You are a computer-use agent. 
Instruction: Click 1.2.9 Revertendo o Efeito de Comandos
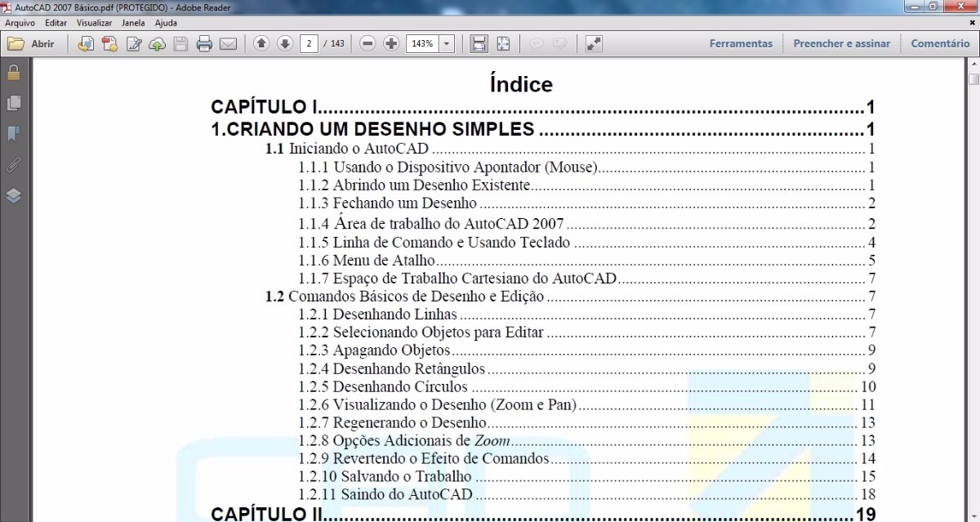coord(587,459)
